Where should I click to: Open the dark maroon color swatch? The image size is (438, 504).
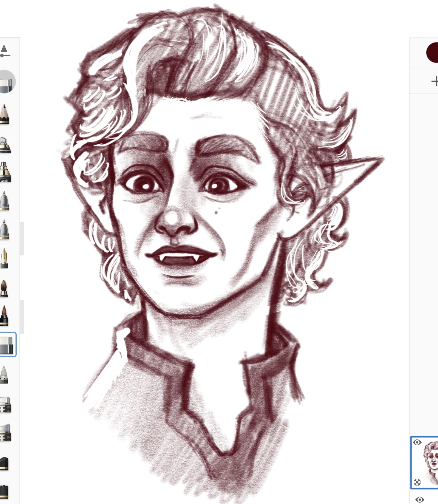click(x=432, y=53)
